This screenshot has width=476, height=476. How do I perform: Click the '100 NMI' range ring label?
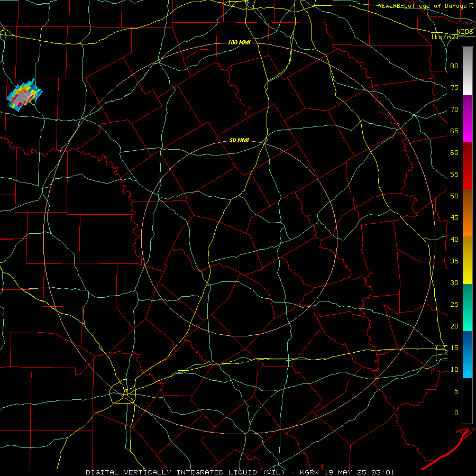point(239,42)
